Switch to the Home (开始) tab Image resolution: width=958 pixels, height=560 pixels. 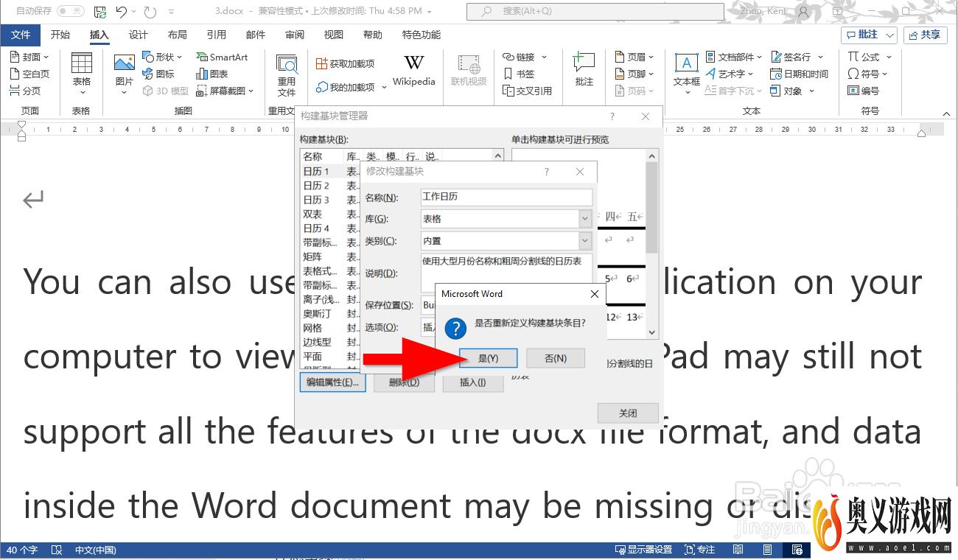click(x=60, y=35)
